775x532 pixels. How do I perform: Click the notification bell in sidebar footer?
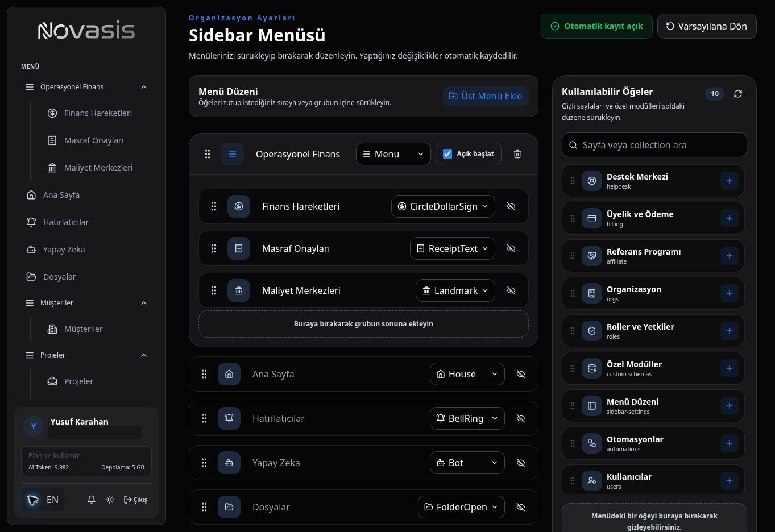[x=91, y=500]
